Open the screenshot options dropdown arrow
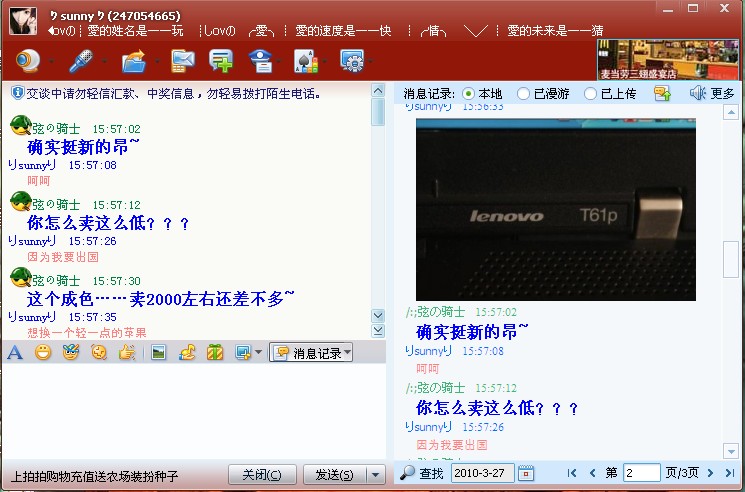 (x=258, y=352)
